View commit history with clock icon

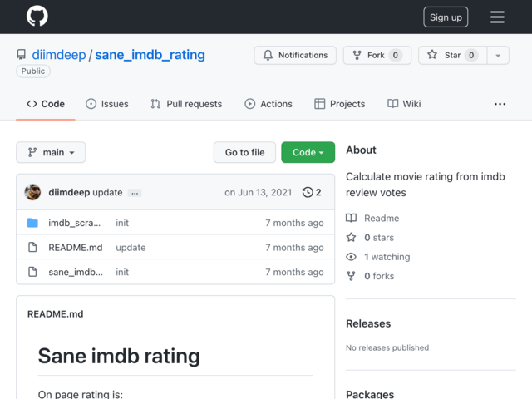(312, 192)
